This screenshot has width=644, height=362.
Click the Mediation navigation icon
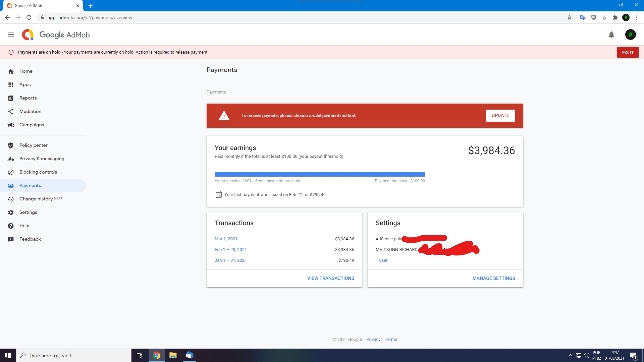(x=11, y=111)
